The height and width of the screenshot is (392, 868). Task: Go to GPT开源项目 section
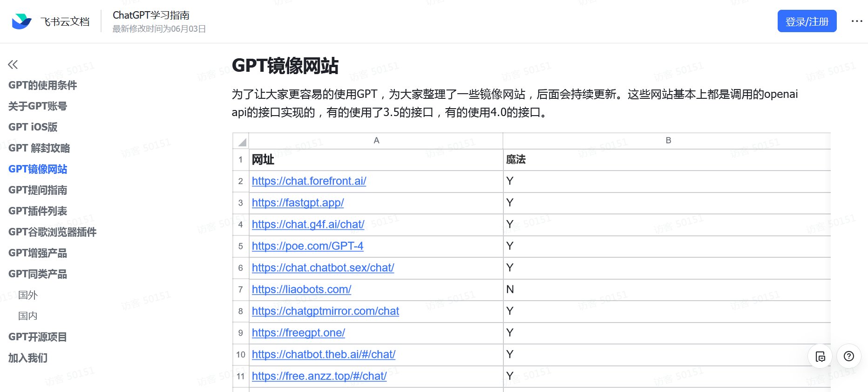click(x=38, y=337)
